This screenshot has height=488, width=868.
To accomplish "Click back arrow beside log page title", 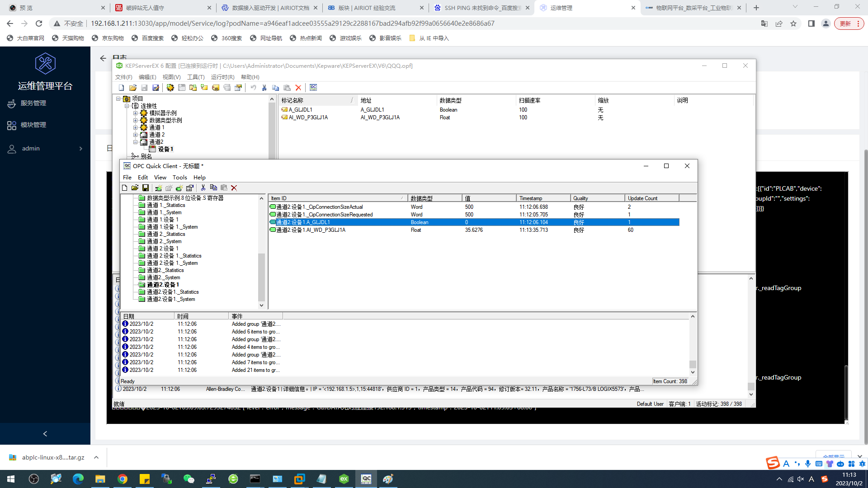I will 103,58.
